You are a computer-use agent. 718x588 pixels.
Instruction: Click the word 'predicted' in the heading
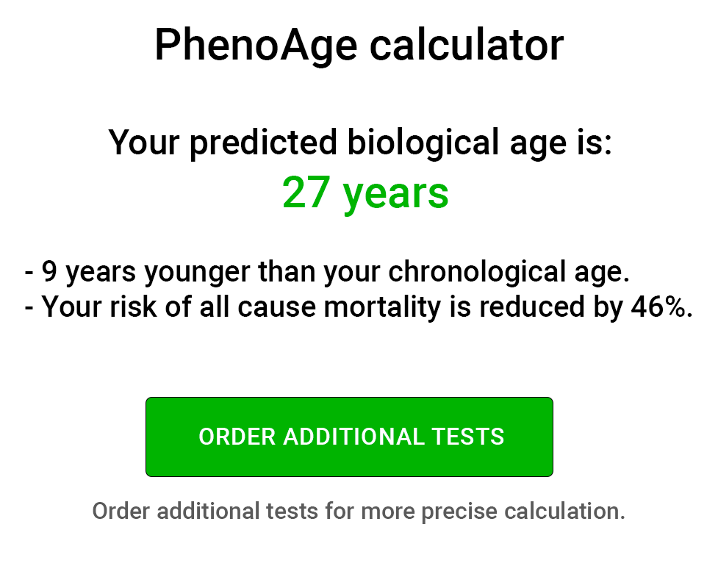[263, 143]
